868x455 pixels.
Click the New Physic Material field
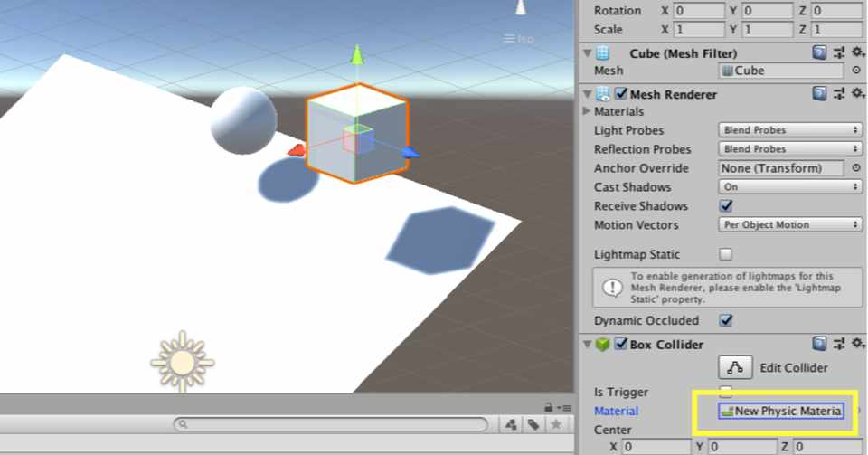(781, 411)
